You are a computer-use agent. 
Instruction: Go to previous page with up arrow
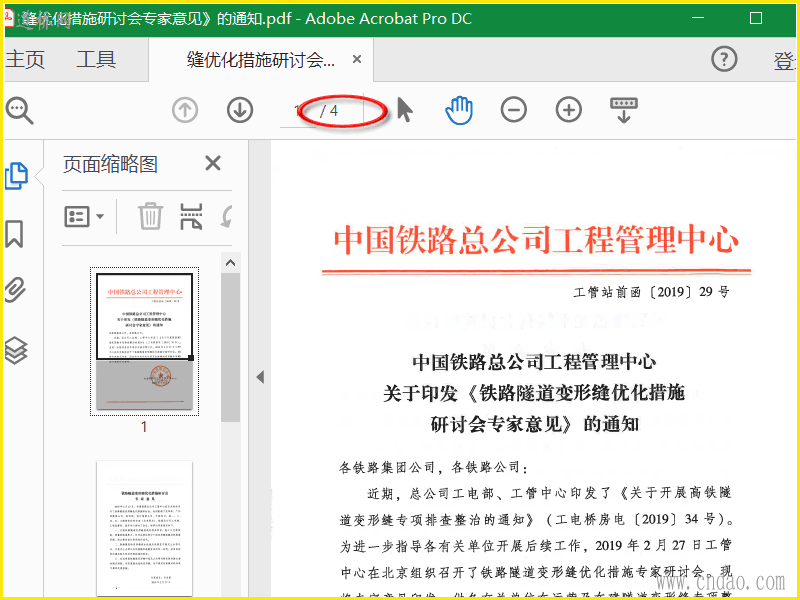(x=185, y=110)
